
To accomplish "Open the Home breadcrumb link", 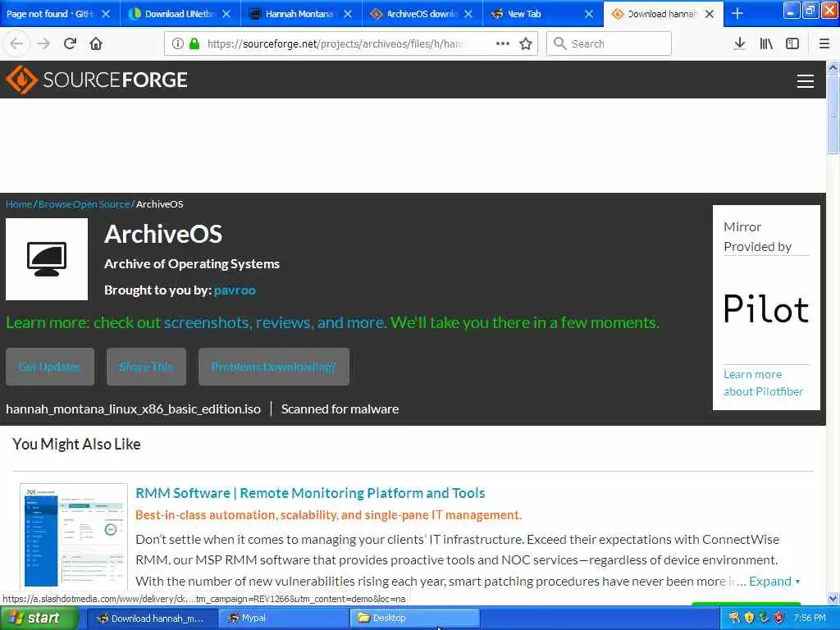I will click(x=19, y=204).
